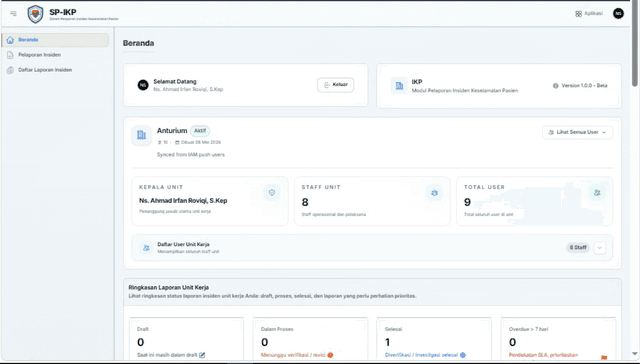The width and height of the screenshot is (640, 364).
Task: Click the Draft summary card
Action: [187, 340]
